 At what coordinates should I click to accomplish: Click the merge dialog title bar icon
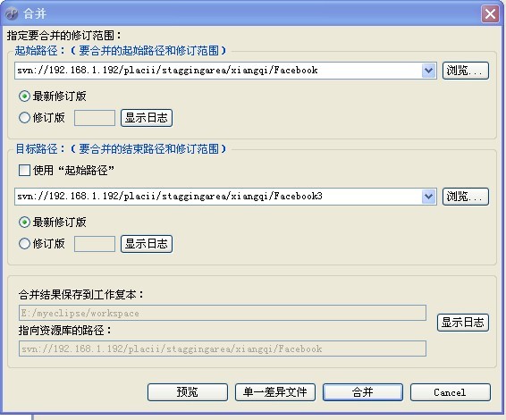coord(12,13)
